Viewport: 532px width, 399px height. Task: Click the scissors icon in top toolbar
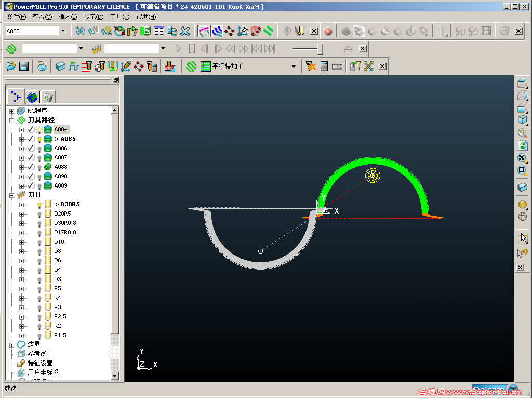185,31
